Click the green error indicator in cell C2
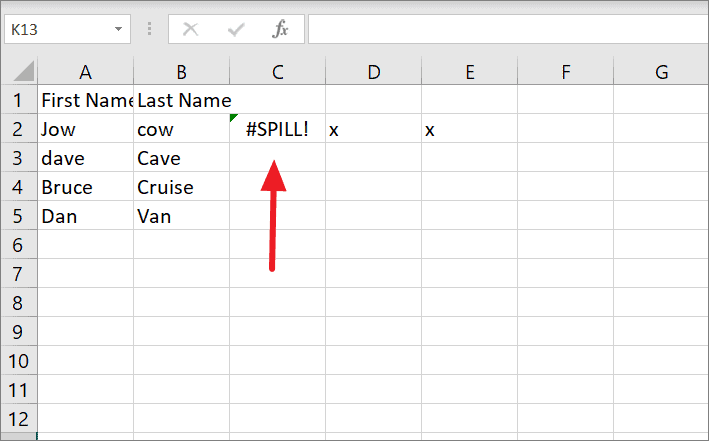Image resolution: width=709 pixels, height=441 pixels. click(x=233, y=118)
